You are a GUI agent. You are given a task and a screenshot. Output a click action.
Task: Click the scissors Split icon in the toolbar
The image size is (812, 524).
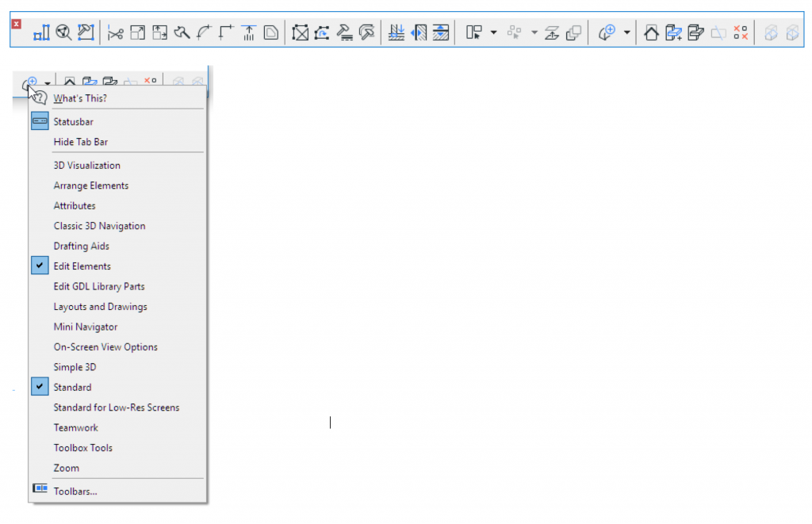[x=116, y=33]
